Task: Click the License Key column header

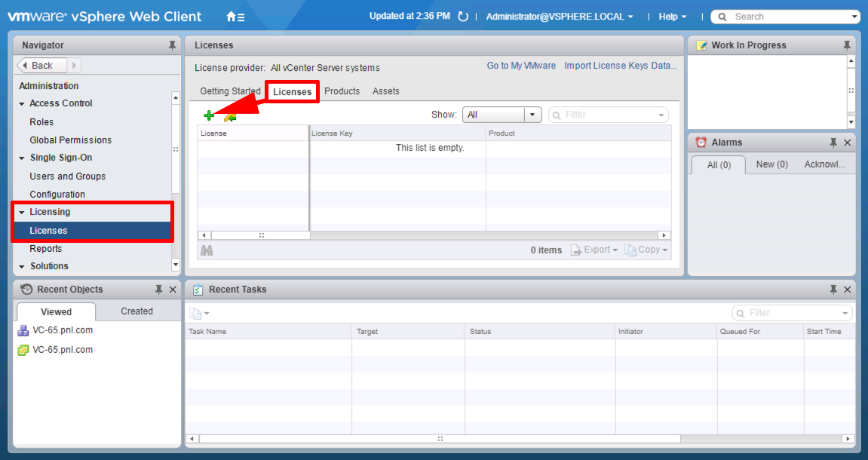Action: (397, 133)
